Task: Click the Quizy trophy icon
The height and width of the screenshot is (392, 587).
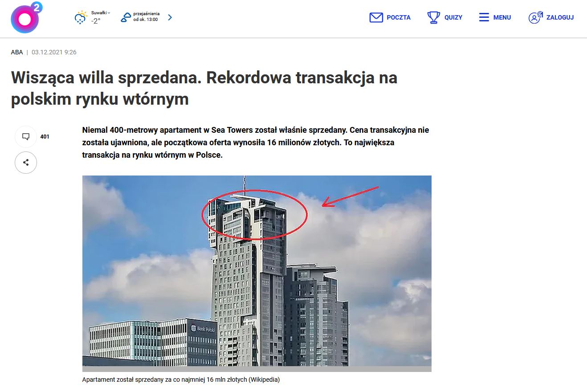Action: 433,18
